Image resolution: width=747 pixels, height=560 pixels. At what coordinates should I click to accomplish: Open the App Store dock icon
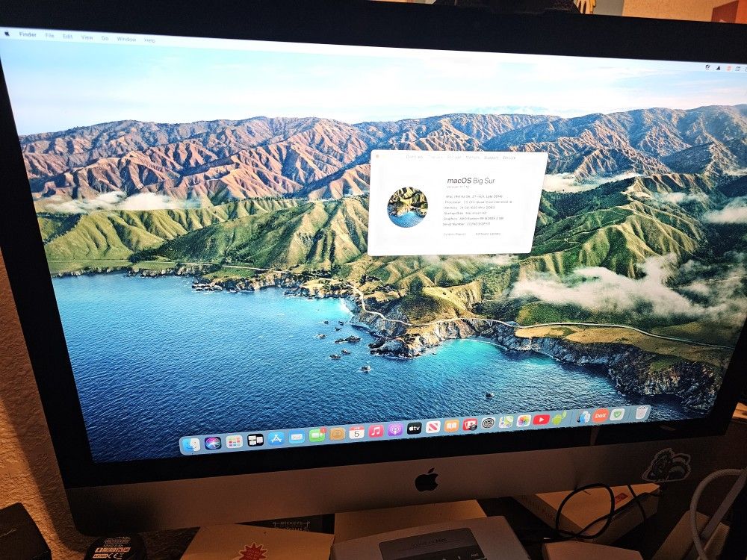tap(276, 438)
